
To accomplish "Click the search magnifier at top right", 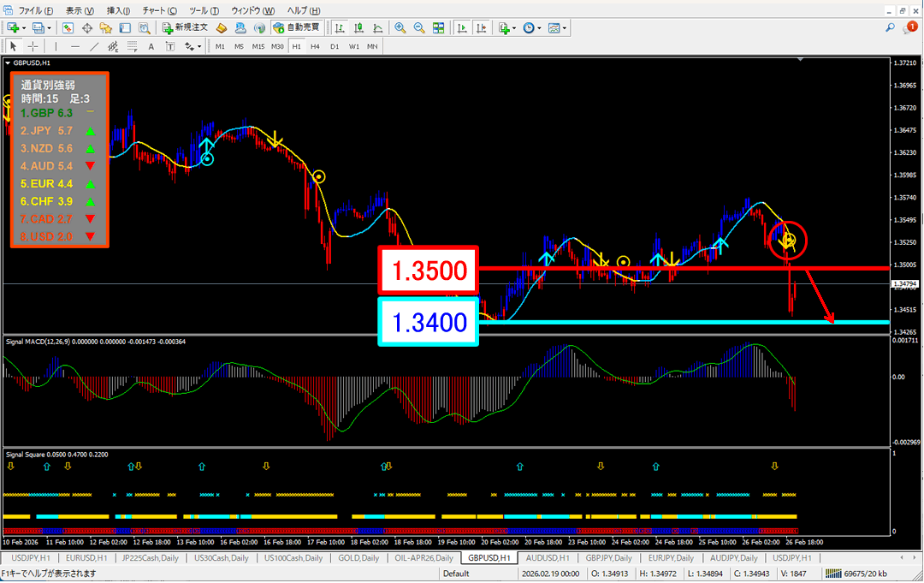I will [x=891, y=27].
